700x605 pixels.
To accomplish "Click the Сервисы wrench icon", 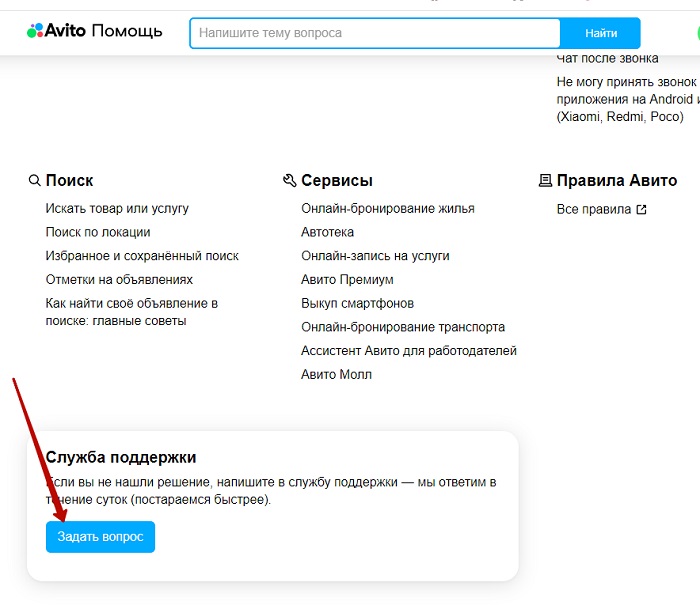I will [x=290, y=180].
